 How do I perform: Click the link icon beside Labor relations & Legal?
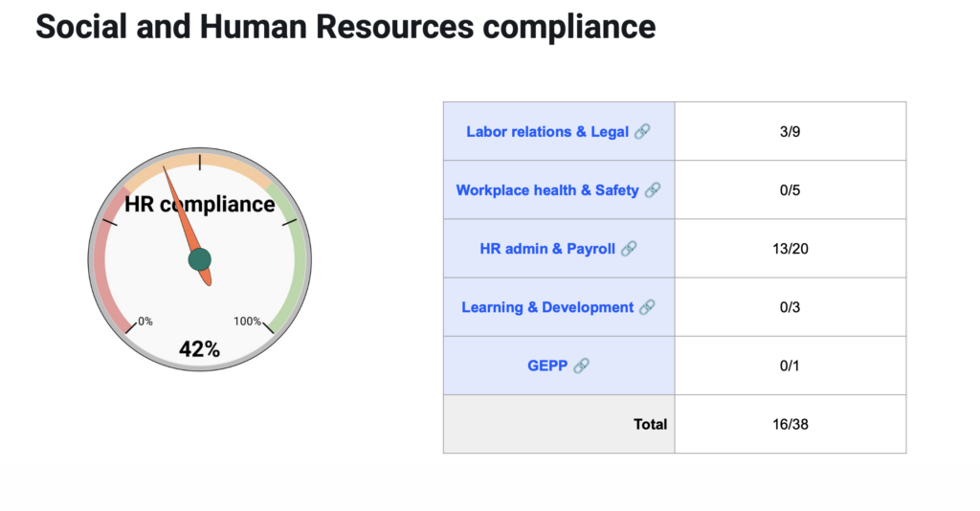click(642, 132)
